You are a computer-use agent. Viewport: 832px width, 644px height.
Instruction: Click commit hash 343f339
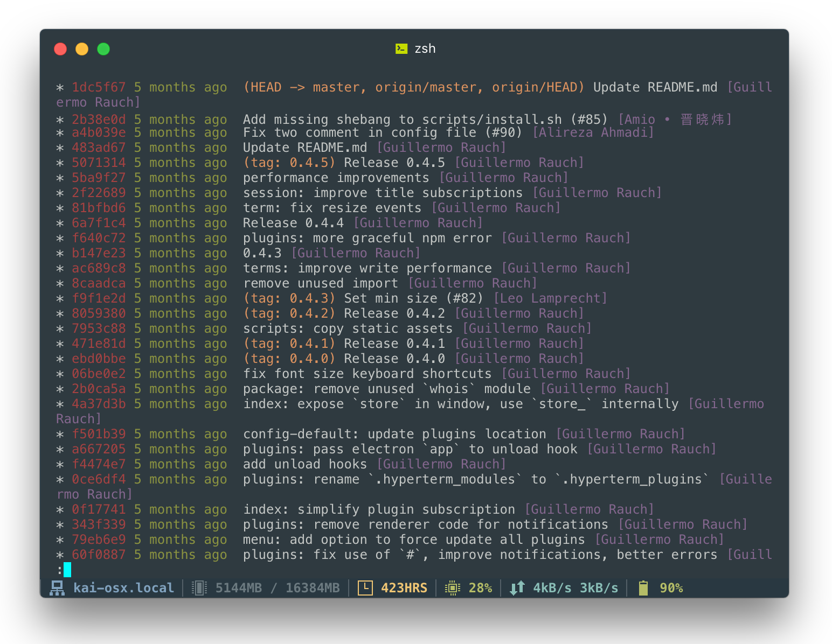coord(99,524)
